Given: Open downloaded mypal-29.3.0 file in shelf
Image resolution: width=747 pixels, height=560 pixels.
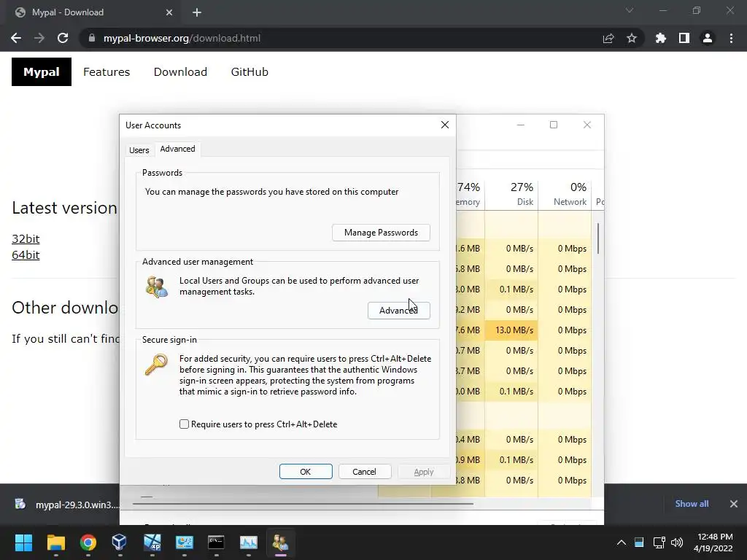Looking at the screenshot, I should click(66, 505).
